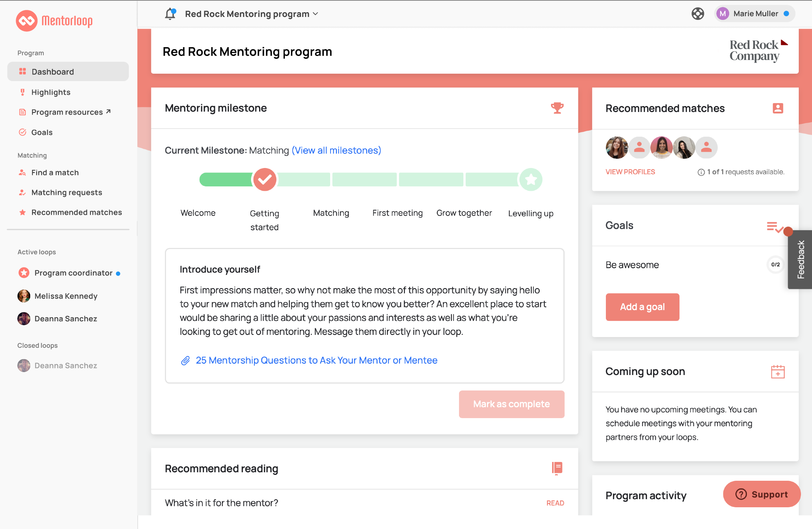Open Program resources external link

click(71, 112)
